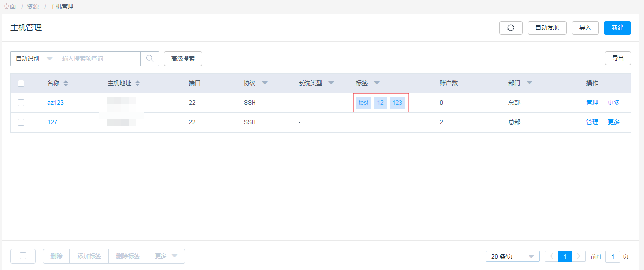Image resolution: width=644 pixels, height=270 pixels.
Task: Open 系统类型 column filter icon
Action: click(331, 83)
